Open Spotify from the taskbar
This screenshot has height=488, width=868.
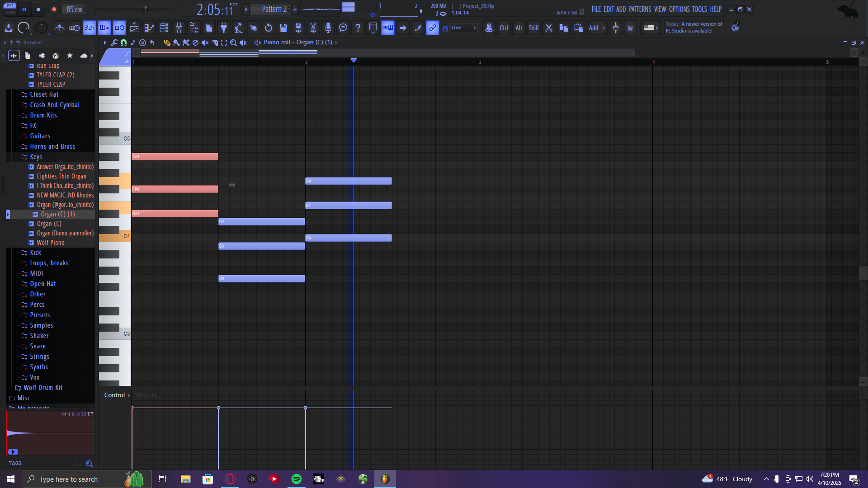(x=297, y=479)
